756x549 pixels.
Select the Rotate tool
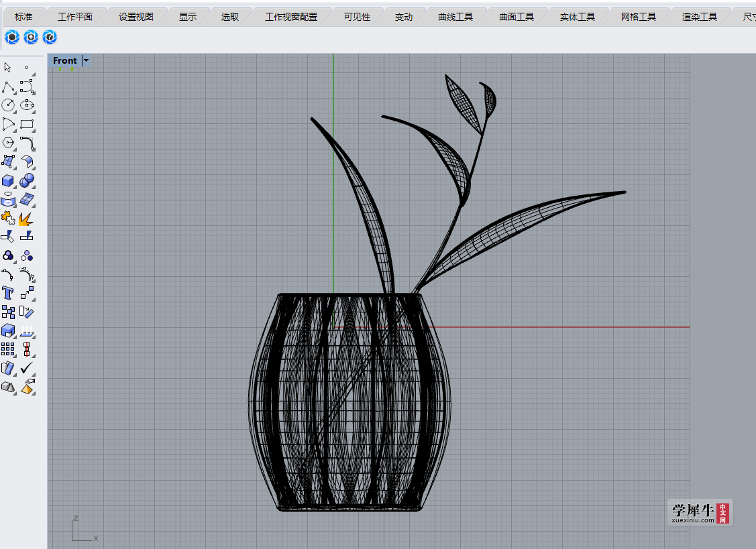point(27,312)
